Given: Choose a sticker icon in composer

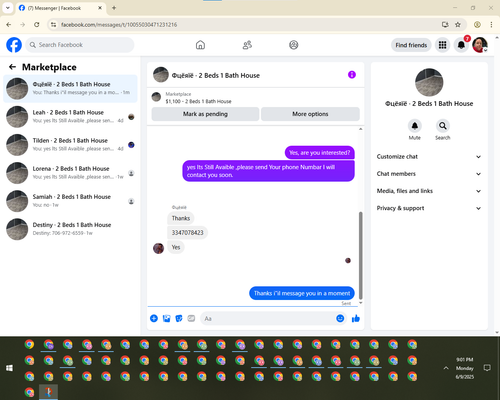Looking at the screenshot, I should [179, 318].
